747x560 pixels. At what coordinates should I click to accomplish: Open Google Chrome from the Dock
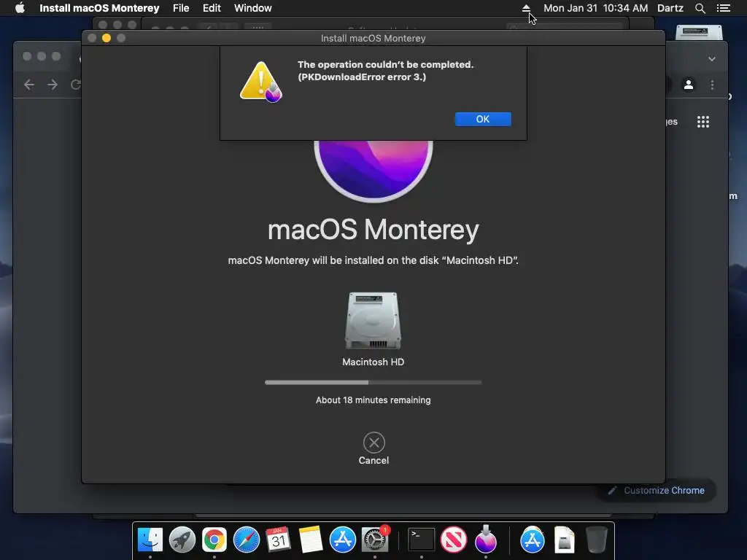pos(214,540)
